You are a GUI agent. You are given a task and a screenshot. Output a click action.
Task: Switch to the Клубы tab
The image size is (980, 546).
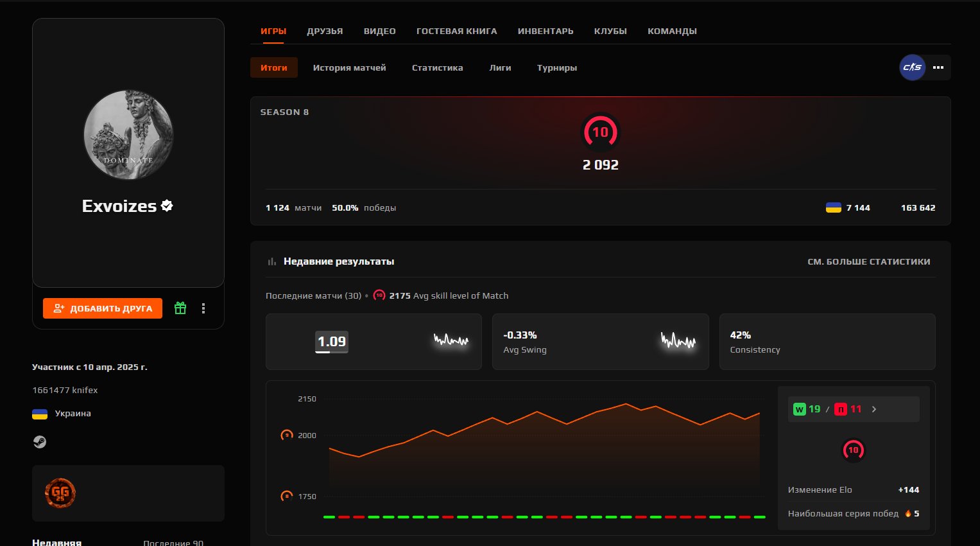pyautogui.click(x=610, y=31)
